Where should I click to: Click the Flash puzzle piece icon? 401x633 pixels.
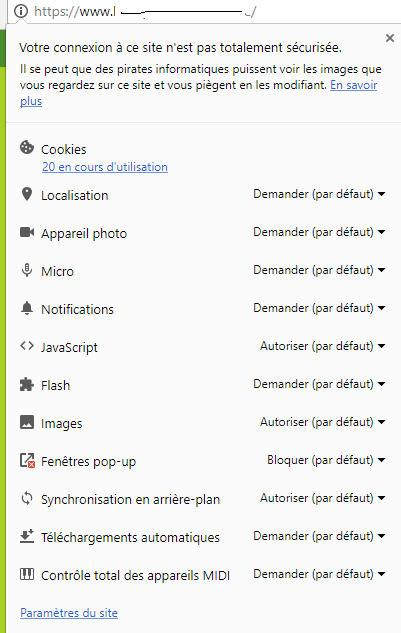tap(27, 384)
